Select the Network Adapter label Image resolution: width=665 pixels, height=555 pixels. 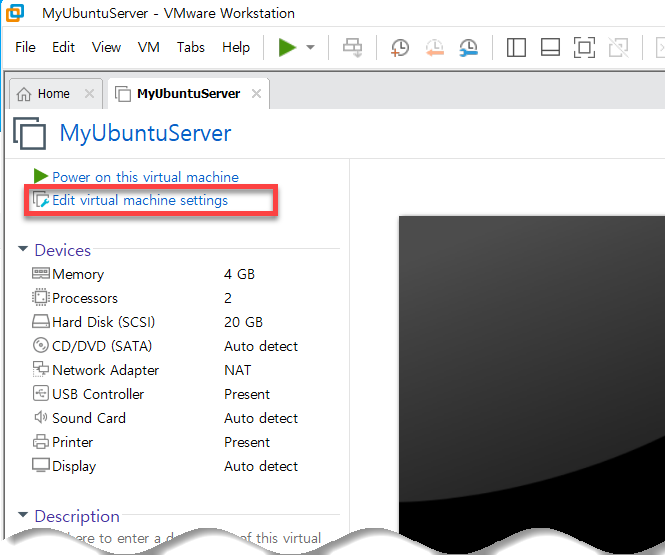click(x=106, y=370)
